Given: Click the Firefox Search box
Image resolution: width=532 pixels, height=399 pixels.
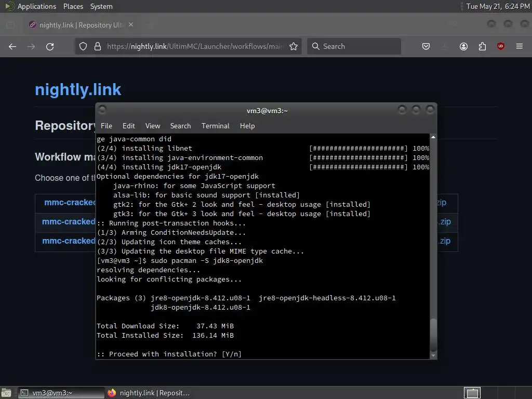Looking at the screenshot, I should coord(354,46).
